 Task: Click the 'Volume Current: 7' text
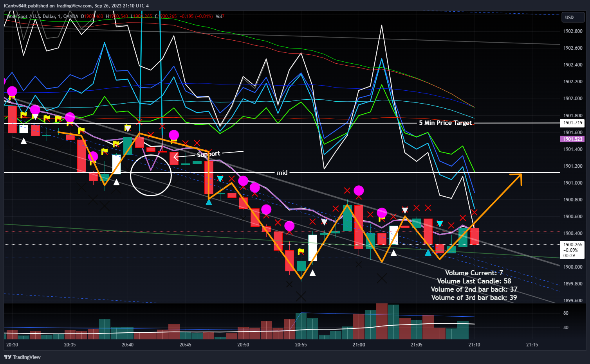[474, 273]
